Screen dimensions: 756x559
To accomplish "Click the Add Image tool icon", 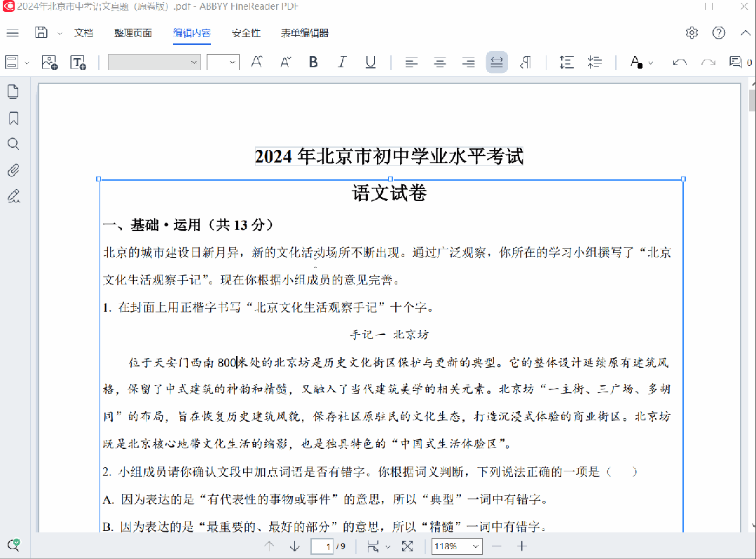I will (x=50, y=62).
